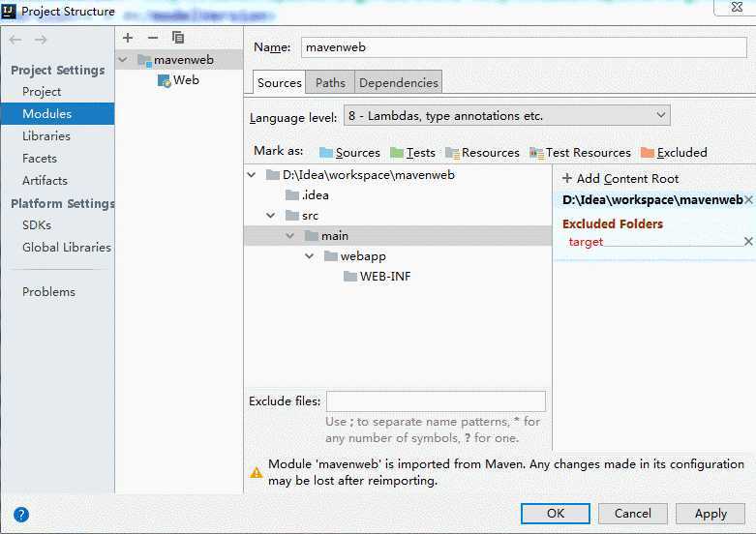
Task: Close the Project Structure dialog
Action: [x=737, y=7]
